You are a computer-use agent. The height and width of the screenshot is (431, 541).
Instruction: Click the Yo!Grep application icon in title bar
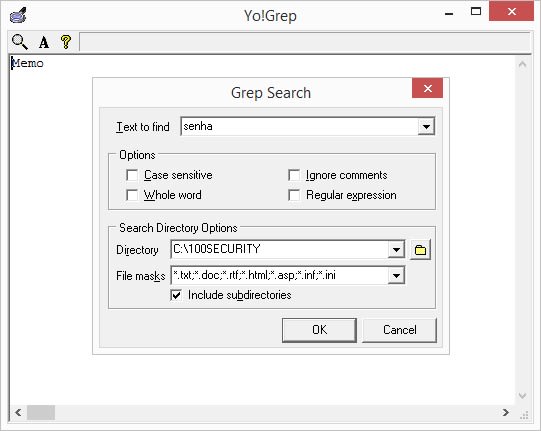pos(18,15)
